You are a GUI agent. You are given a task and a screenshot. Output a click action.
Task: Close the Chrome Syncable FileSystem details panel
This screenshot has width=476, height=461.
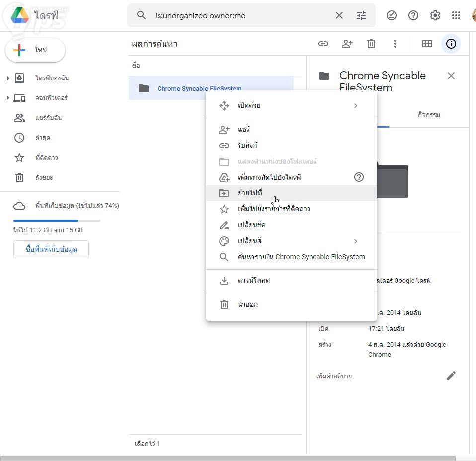[x=451, y=76]
